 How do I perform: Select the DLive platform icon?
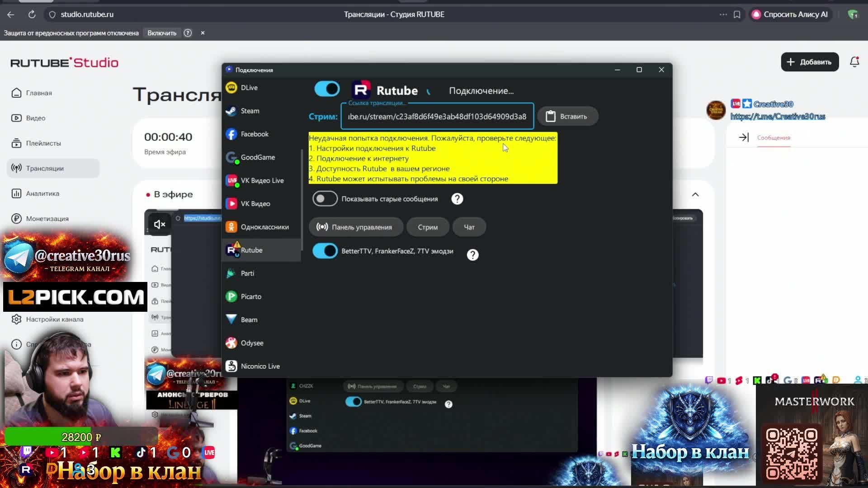(x=231, y=88)
